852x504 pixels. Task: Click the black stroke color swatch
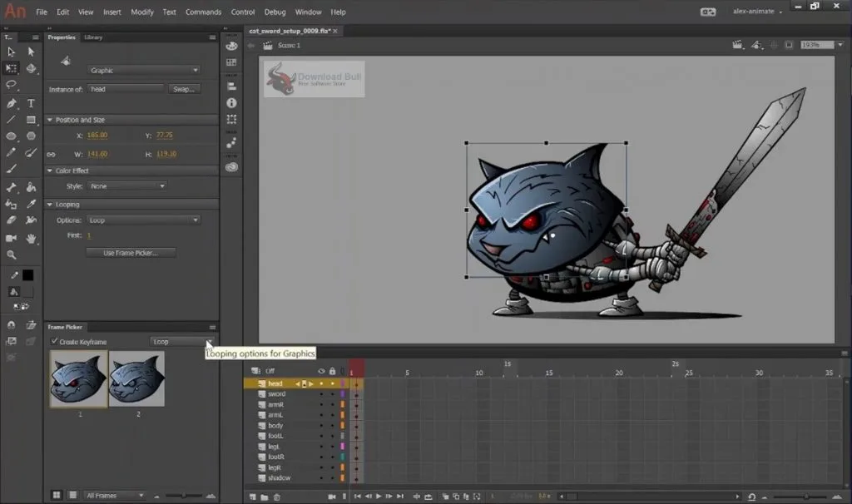tap(27, 275)
